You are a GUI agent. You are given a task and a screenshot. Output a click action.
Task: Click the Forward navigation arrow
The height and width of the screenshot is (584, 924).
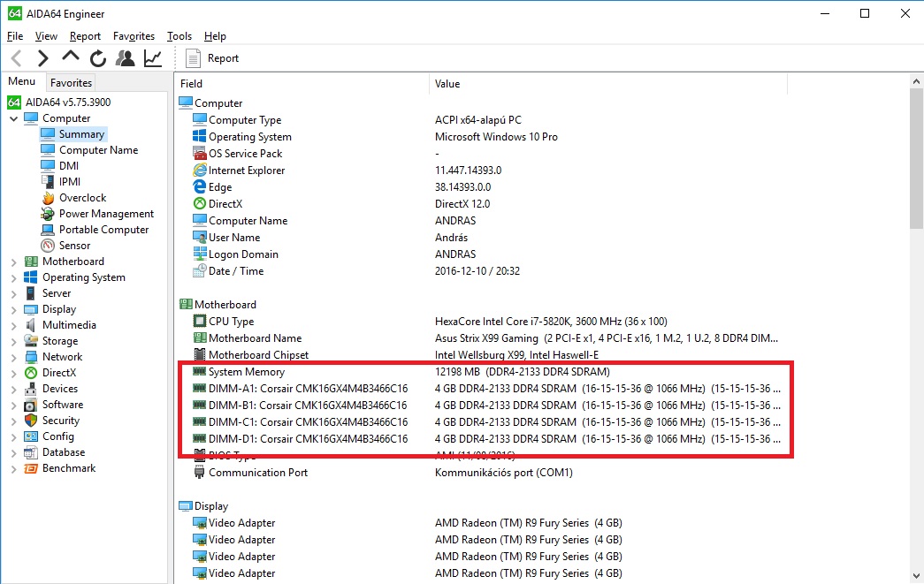[x=43, y=58]
